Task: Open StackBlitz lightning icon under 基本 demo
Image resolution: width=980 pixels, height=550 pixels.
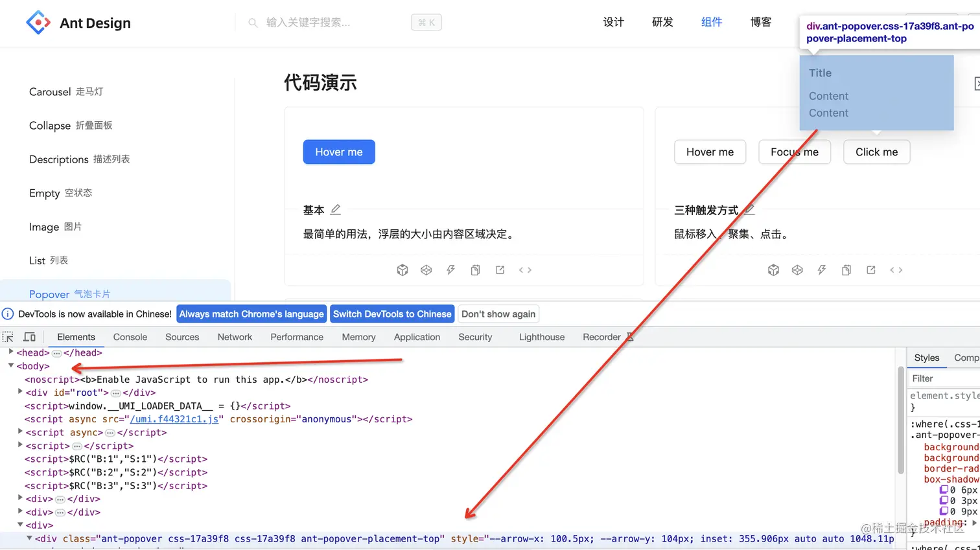Action: 450,270
